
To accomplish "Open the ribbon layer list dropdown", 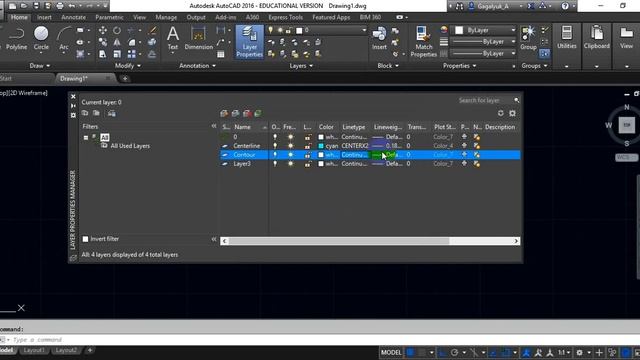I will [364, 30].
